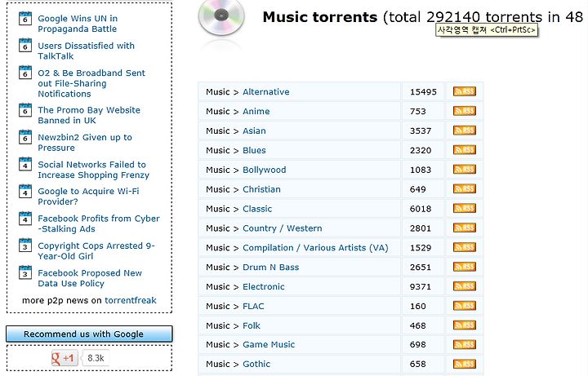Click the Google +1 button

point(65,358)
